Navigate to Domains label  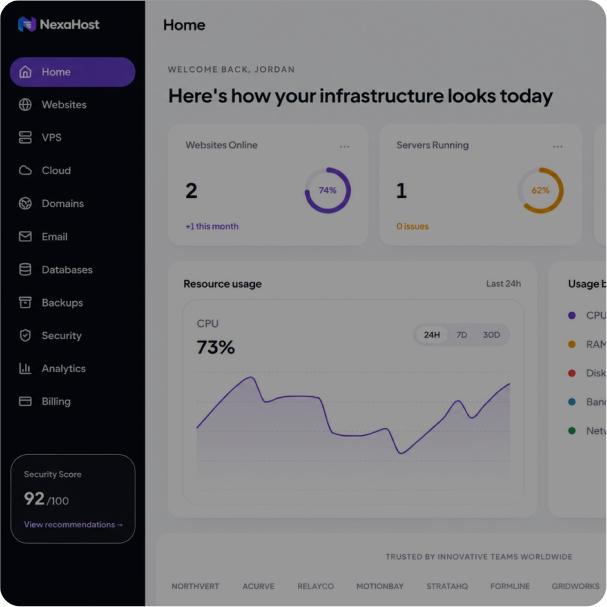(x=63, y=204)
